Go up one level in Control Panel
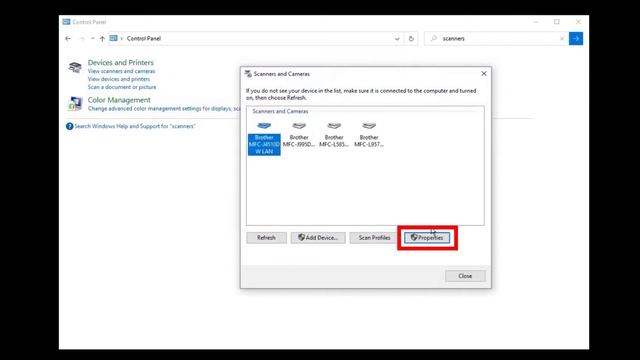This screenshot has width=640, height=360. 102,38
